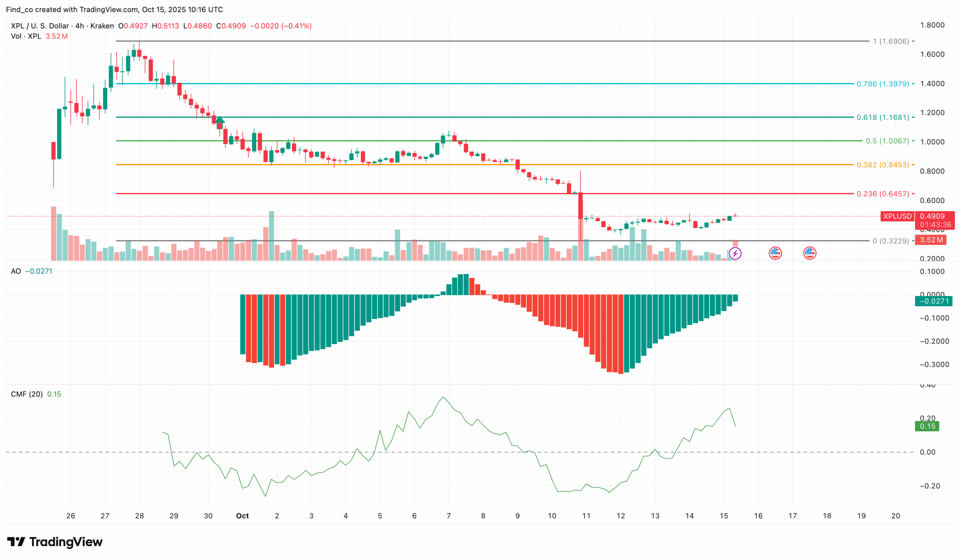Viewport: 964px width, 560px height.
Task: Click the red 0.236 (0.6457) Fibonacci label
Action: pos(883,194)
